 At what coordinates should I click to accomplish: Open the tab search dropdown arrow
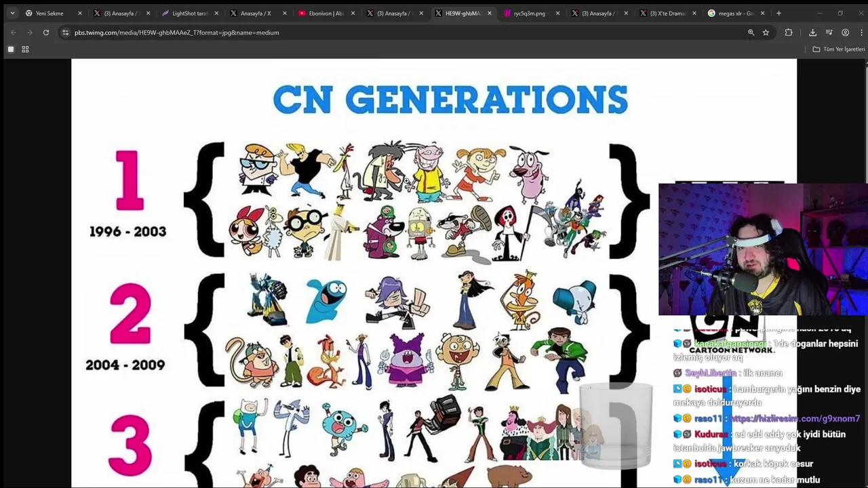pos(12,13)
